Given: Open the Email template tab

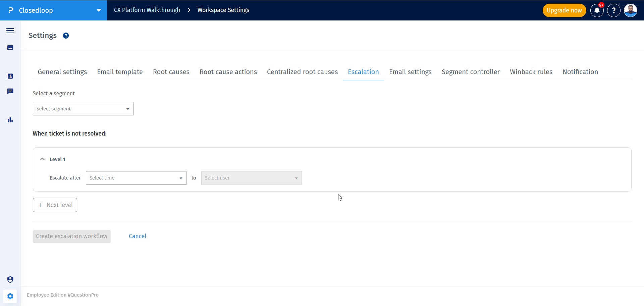Looking at the screenshot, I should click(x=120, y=72).
